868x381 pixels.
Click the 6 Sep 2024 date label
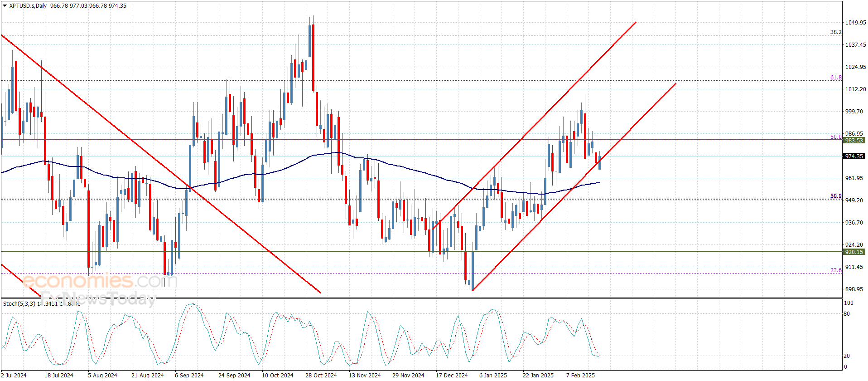click(189, 375)
